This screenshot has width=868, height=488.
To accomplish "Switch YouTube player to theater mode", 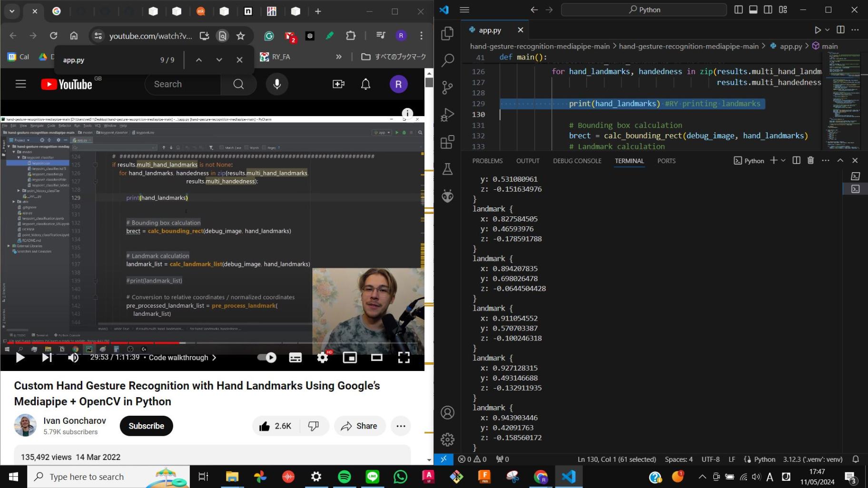I will pyautogui.click(x=377, y=357).
